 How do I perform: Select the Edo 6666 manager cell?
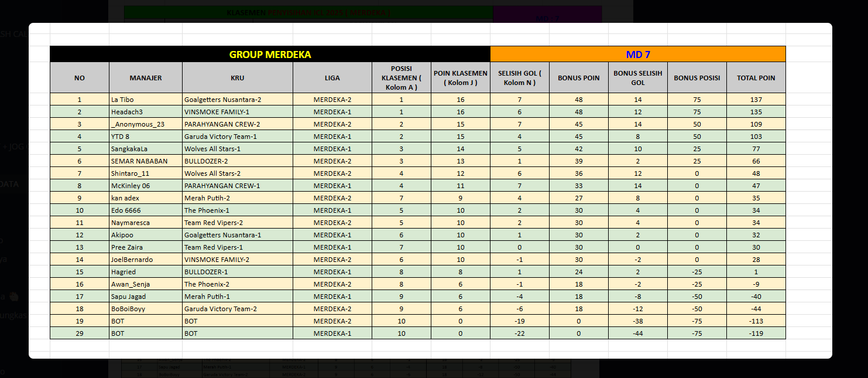pos(146,210)
